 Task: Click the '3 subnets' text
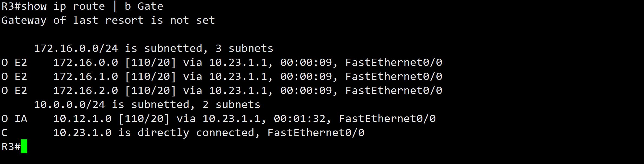tap(244, 48)
